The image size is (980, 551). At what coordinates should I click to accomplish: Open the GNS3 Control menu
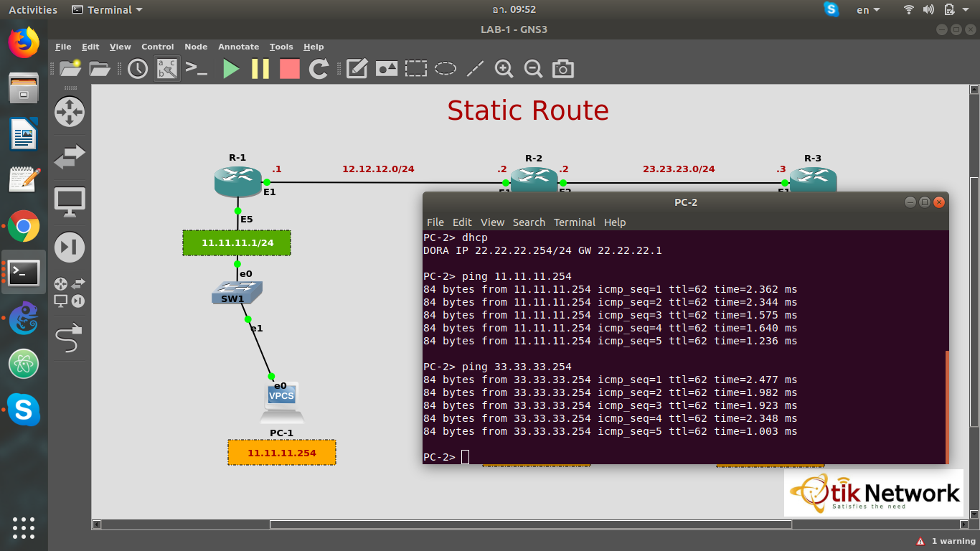click(158, 47)
